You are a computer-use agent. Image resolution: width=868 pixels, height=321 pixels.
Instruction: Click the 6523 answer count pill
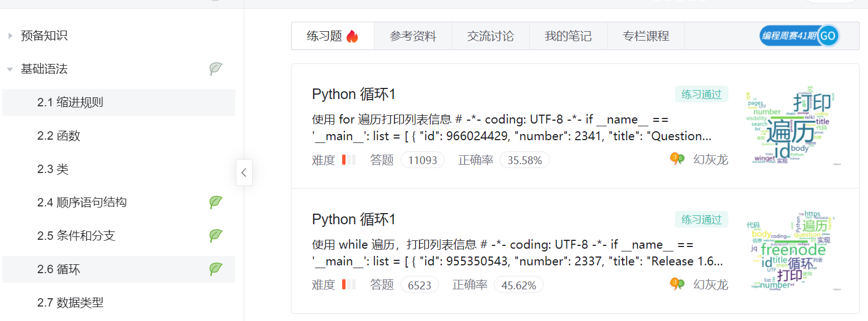tap(420, 285)
